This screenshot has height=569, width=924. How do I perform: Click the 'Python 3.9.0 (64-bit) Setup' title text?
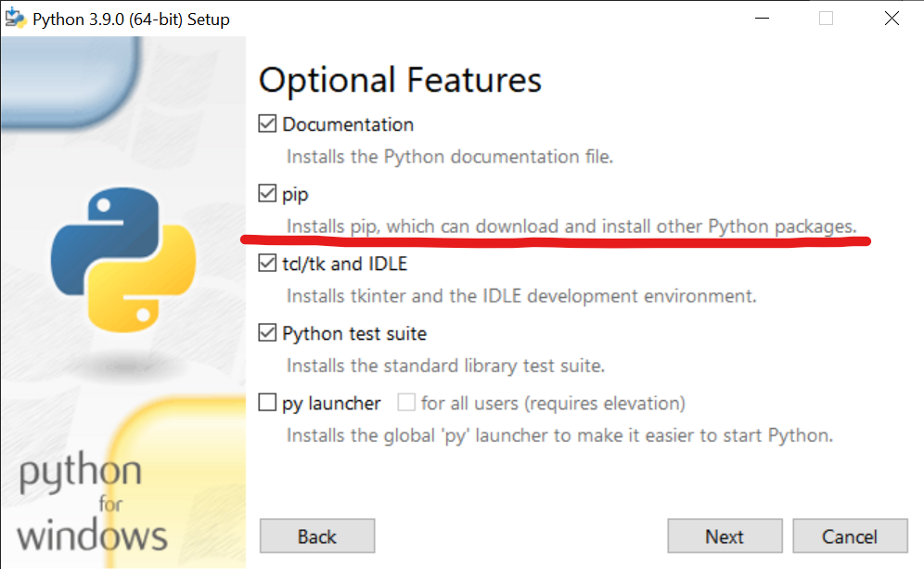[x=131, y=19]
